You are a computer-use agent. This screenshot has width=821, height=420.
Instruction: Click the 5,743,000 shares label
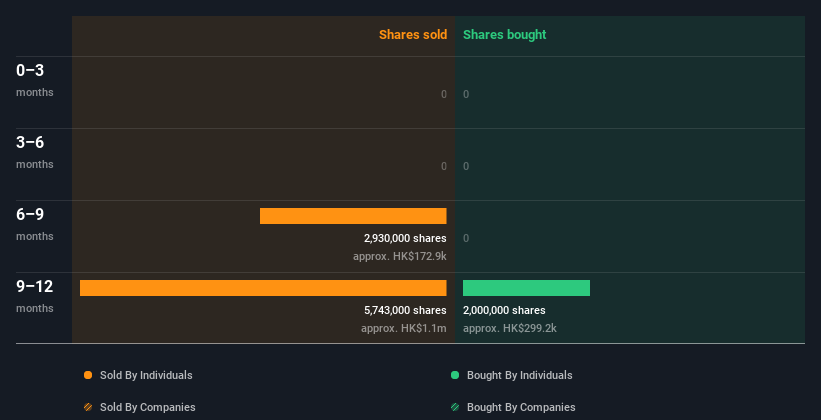click(x=405, y=310)
